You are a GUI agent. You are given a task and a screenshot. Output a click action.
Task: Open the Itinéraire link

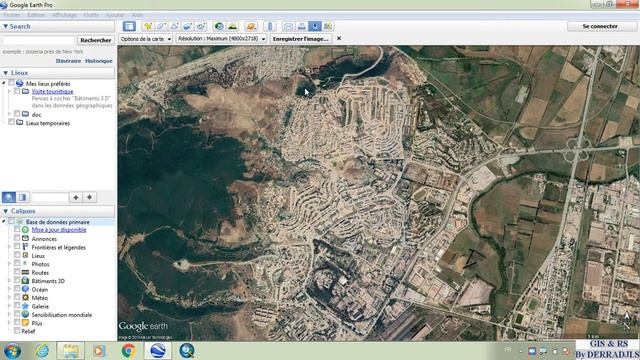(68, 61)
